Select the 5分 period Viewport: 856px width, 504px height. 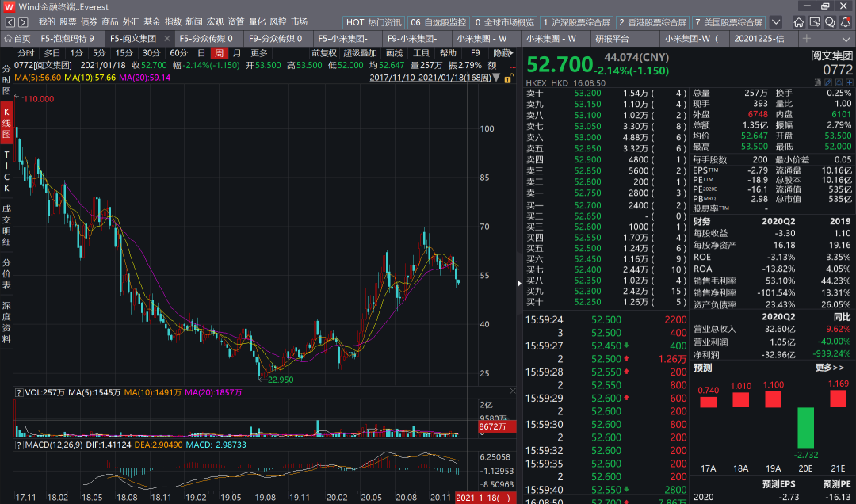99,53
